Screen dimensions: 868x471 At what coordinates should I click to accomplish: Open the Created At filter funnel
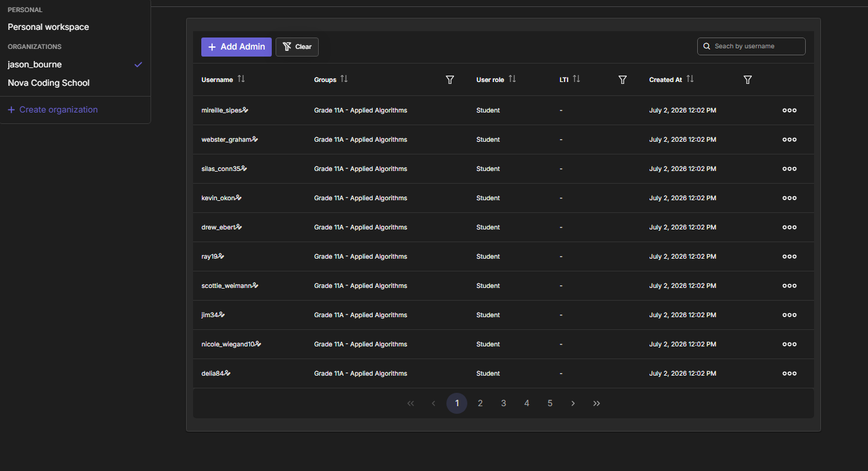point(748,79)
